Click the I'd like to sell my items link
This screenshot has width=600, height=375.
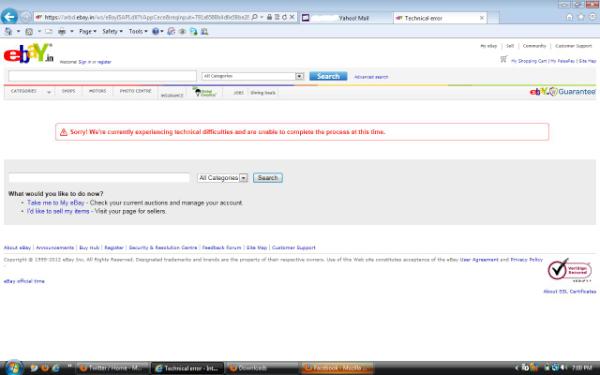[58, 211]
